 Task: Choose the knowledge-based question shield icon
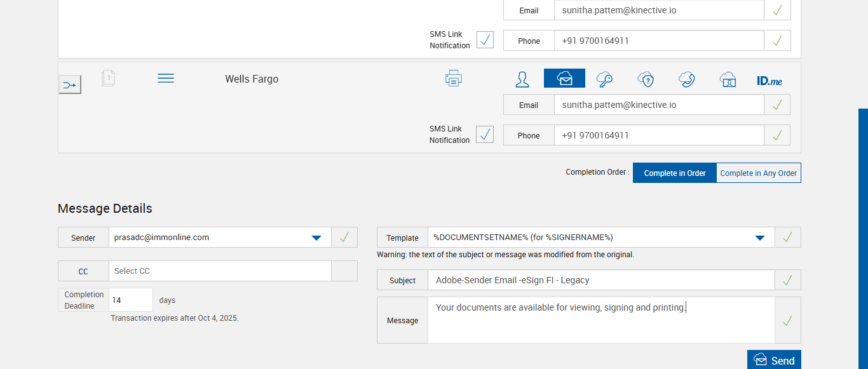(646, 79)
